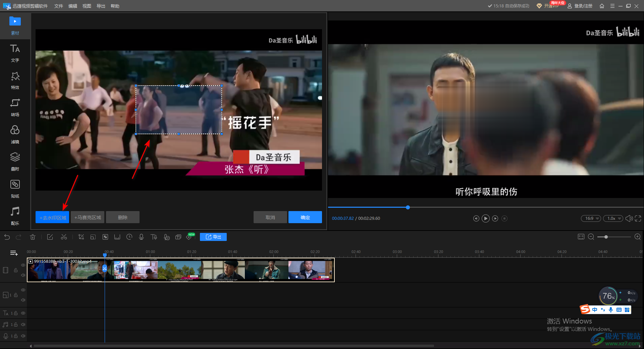Click the trash delete icon
The image size is (644, 349).
click(33, 237)
